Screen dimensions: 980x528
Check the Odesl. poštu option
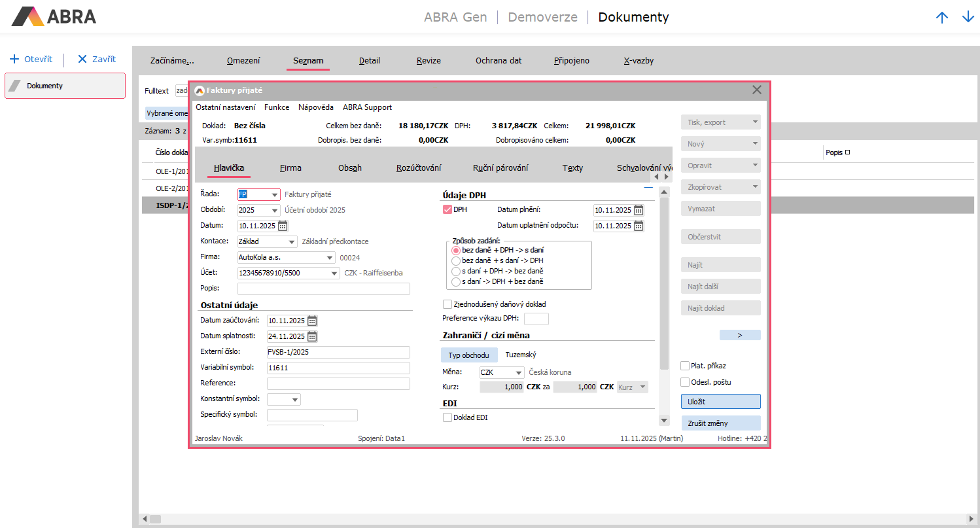point(685,382)
